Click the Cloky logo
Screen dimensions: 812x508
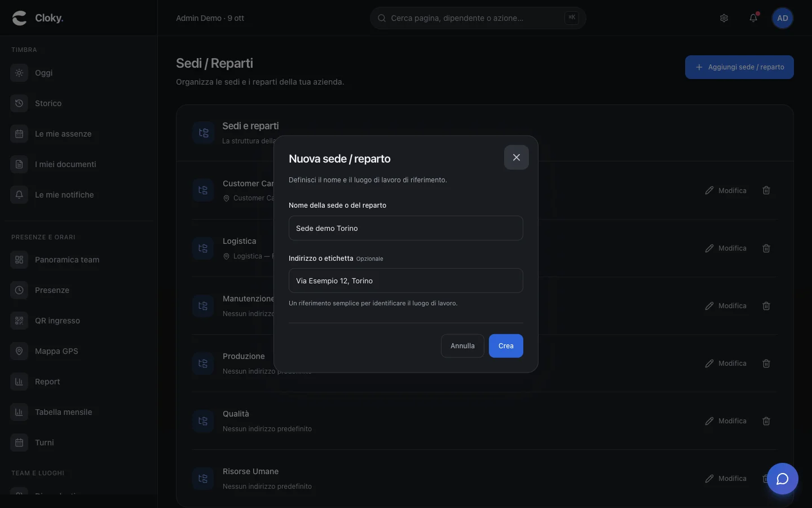click(38, 18)
